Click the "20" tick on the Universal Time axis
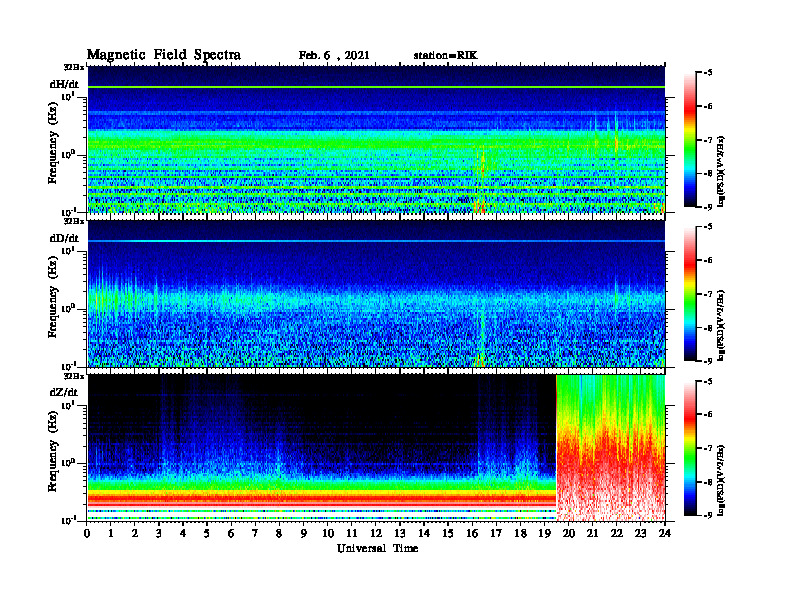The height and width of the screenshot is (612, 792). click(568, 533)
